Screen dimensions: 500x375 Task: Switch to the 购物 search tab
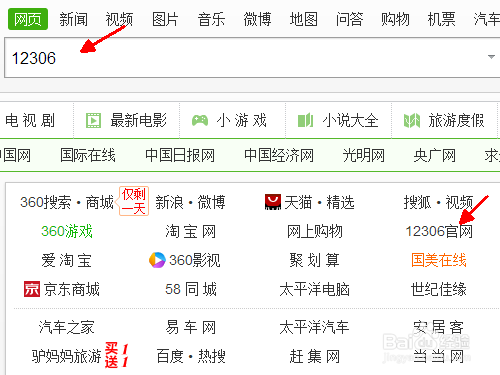395,19
